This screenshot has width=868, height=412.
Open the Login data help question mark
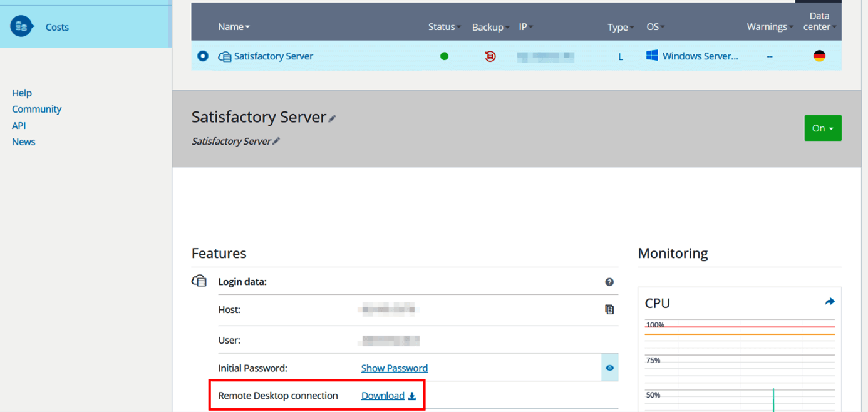click(609, 282)
